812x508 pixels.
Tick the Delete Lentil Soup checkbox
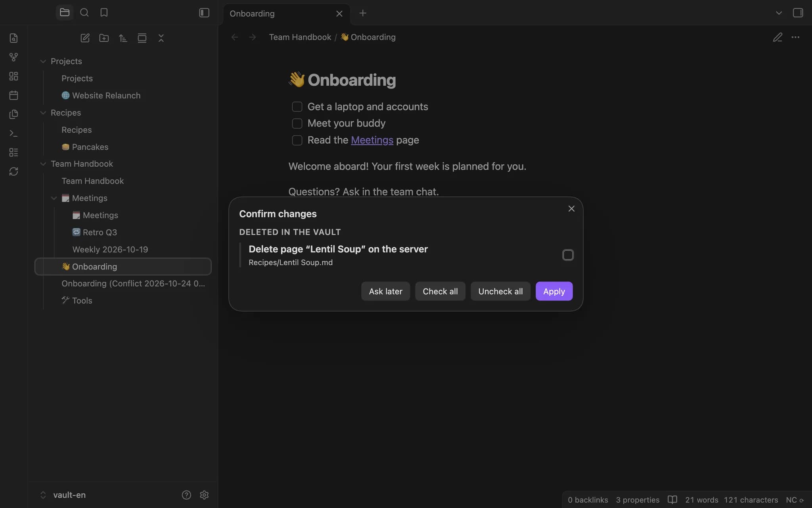568,255
